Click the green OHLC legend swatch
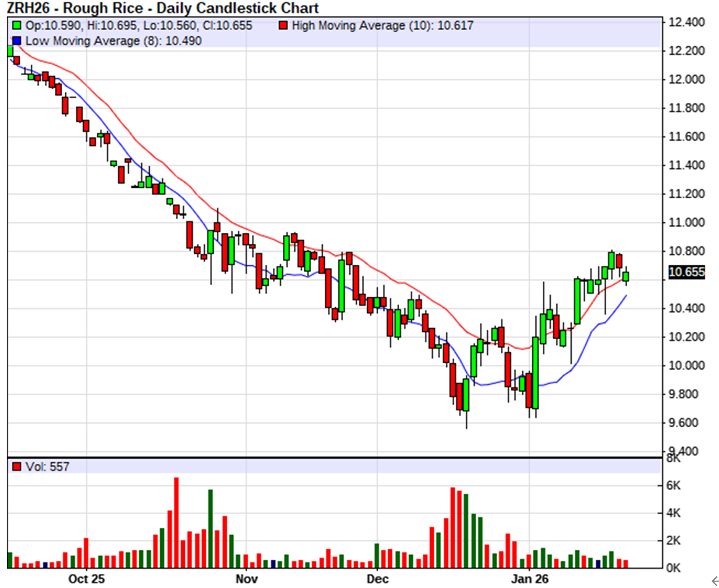Viewport: 719px width, 588px height. (x=17, y=26)
